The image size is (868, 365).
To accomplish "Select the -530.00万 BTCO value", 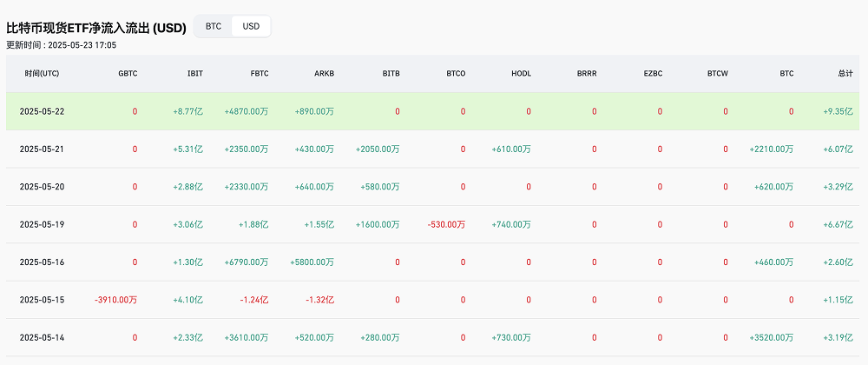I will tap(446, 224).
